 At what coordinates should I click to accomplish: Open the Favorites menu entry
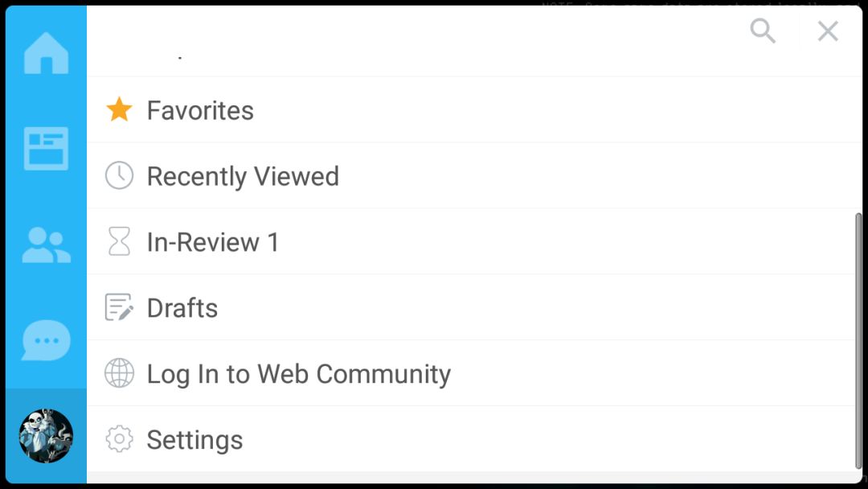(200, 110)
